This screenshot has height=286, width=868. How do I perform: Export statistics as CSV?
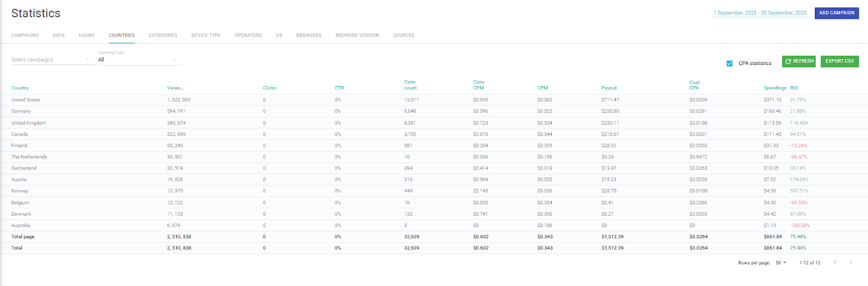tap(839, 61)
